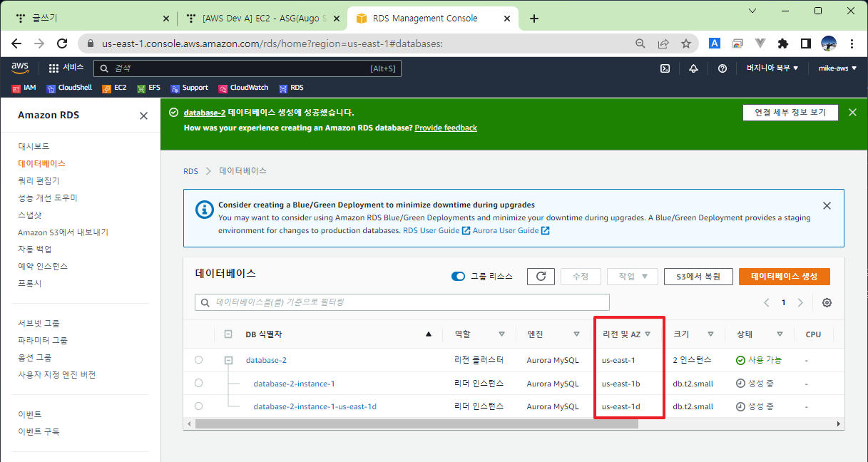Sort by 크기 column
This screenshot has width=868, height=462.
tap(710, 334)
